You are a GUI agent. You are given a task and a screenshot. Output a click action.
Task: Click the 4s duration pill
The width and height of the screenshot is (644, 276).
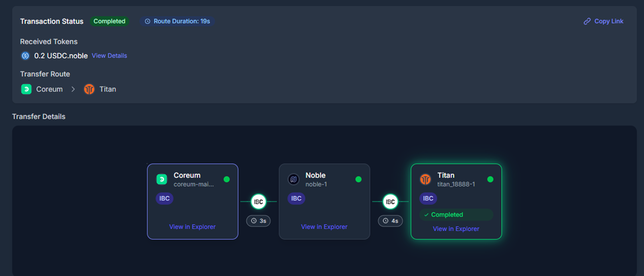[390, 221]
